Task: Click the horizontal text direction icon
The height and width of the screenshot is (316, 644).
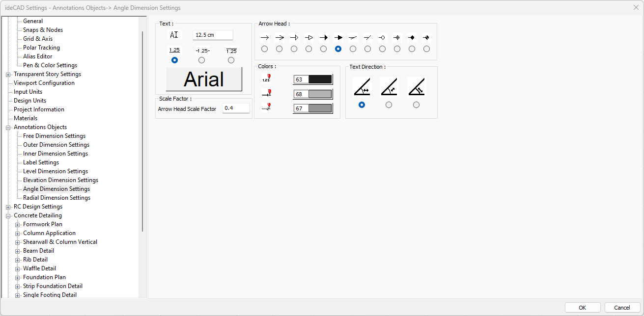Action: pos(362,87)
